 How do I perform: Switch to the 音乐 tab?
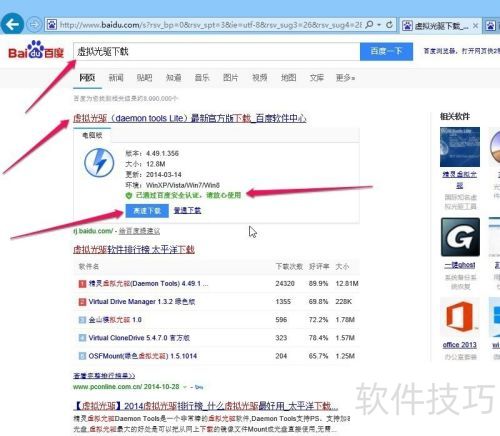202,78
